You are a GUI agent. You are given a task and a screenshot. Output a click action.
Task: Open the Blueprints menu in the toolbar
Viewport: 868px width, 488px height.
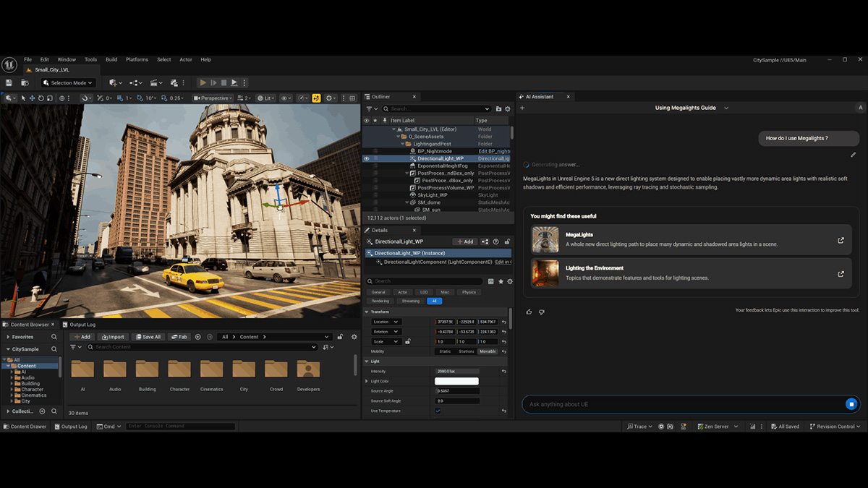click(x=135, y=83)
